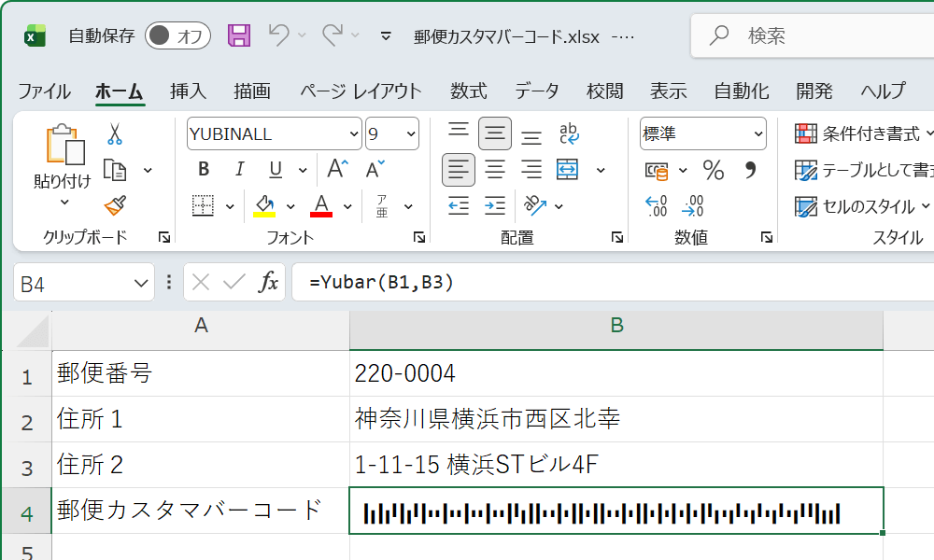Viewport: 934px width, 560px height.
Task: Toggle the AutoSave switch
Action: [177, 35]
